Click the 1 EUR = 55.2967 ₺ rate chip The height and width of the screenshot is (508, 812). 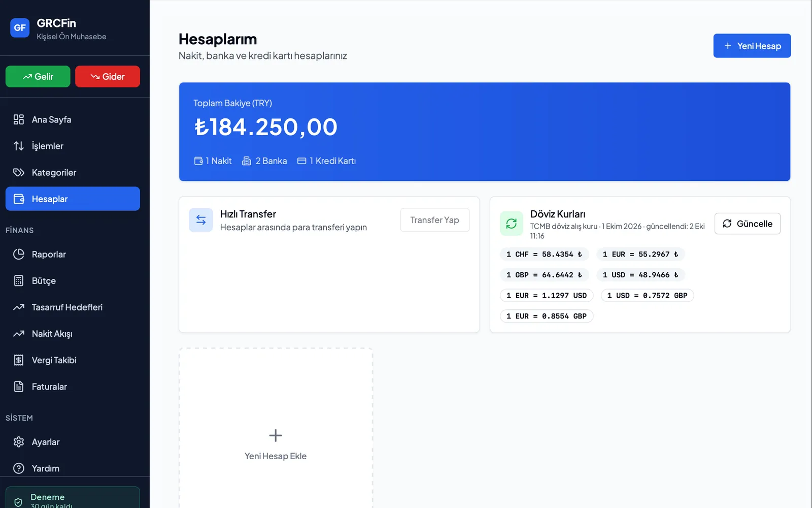[640, 254]
